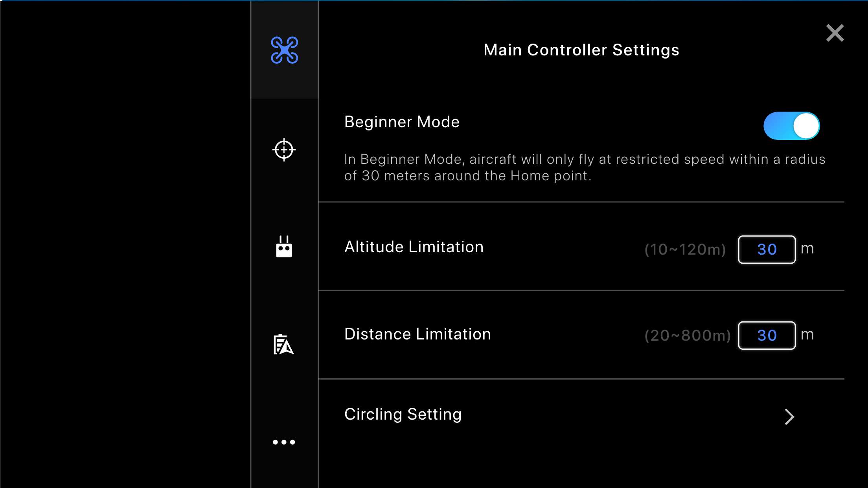Disable the Beginner Mode switch
The width and height of the screenshot is (868, 488).
click(791, 126)
